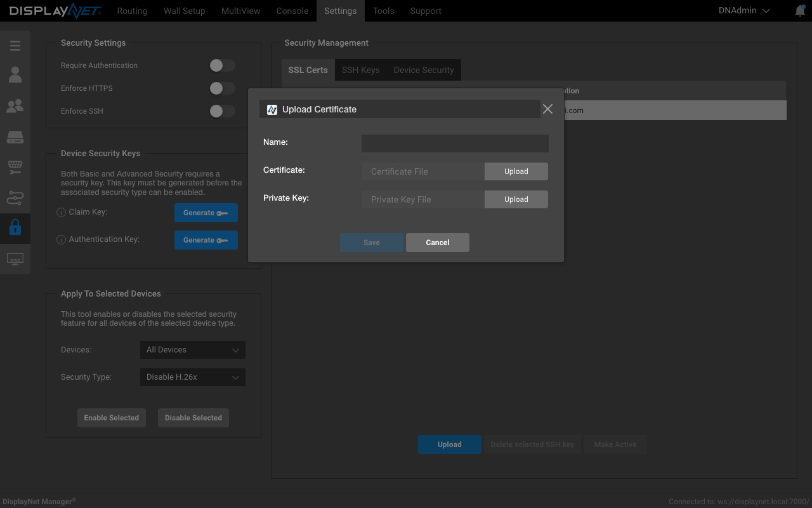The image size is (812, 508).
Task: Click Upload next to Private Key File
Action: [x=516, y=199]
